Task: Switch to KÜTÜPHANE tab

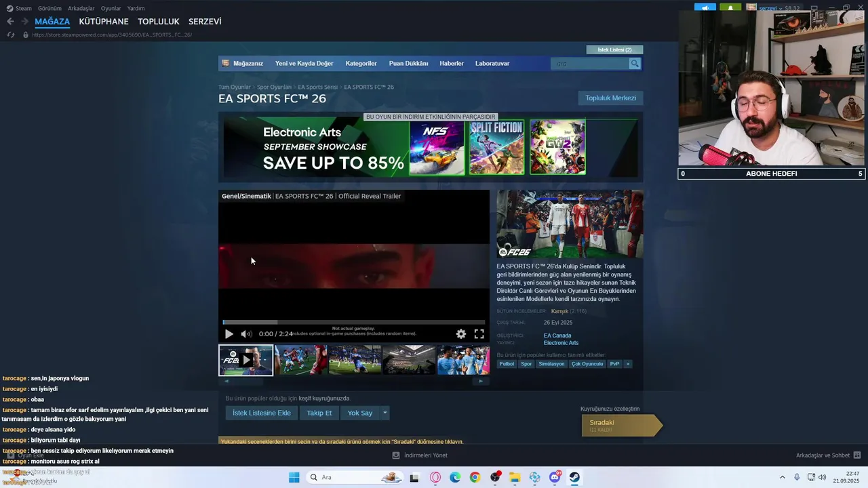Action: click(x=104, y=22)
